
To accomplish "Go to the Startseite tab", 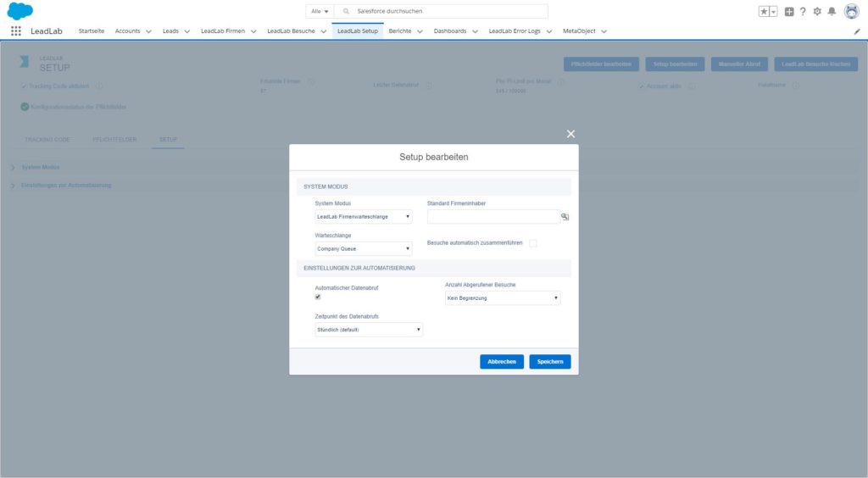I will (x=92, y=31).
